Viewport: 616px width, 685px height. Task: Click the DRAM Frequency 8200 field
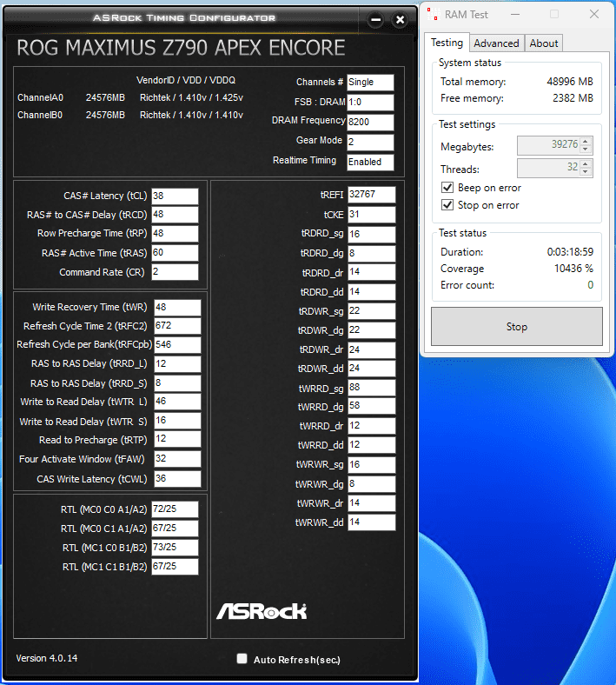point(370,123)
